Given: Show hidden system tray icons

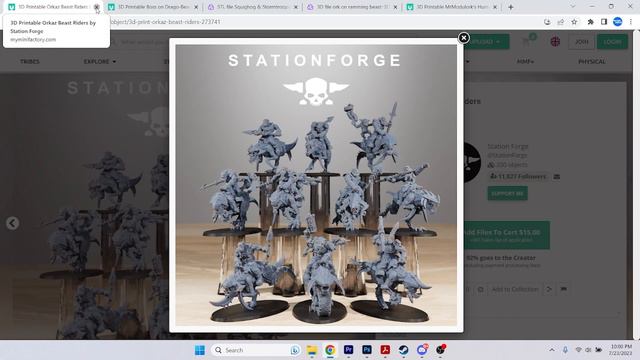Looking at the screenshot, I should (x=551, y=350).
